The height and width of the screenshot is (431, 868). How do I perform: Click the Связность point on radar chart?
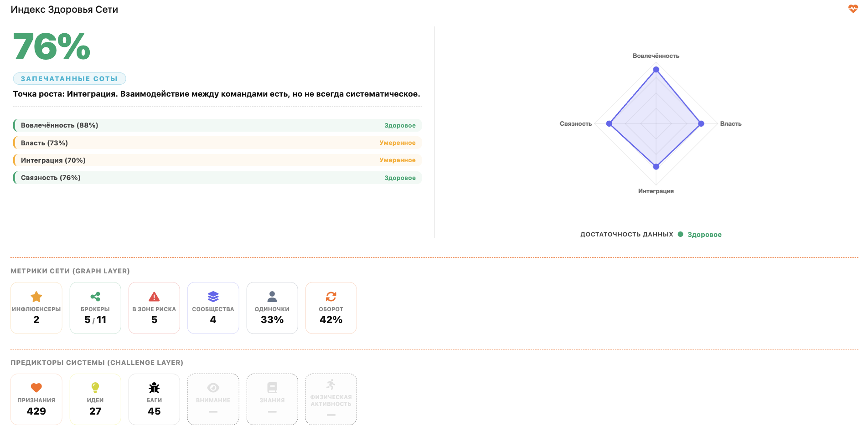click(x=609, y=123)
